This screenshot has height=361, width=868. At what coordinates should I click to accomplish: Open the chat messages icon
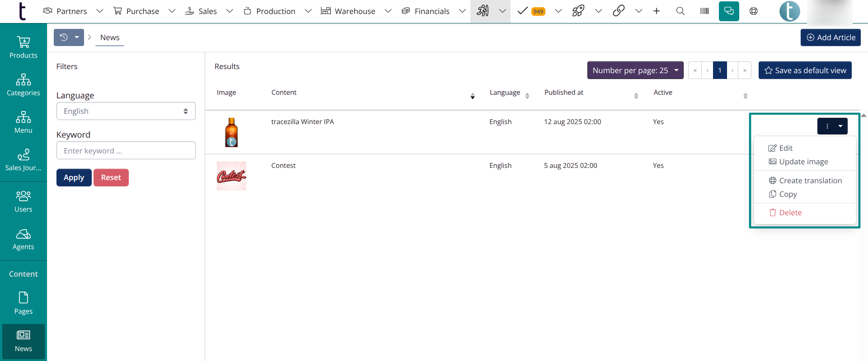coord(729,11)
